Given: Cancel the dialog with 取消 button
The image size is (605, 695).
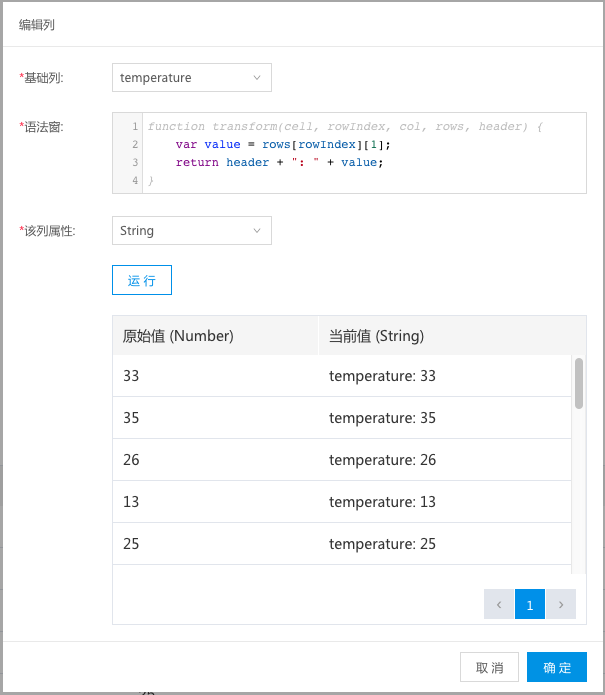Looking at the screenshot, I should click(x=489, y=667).
